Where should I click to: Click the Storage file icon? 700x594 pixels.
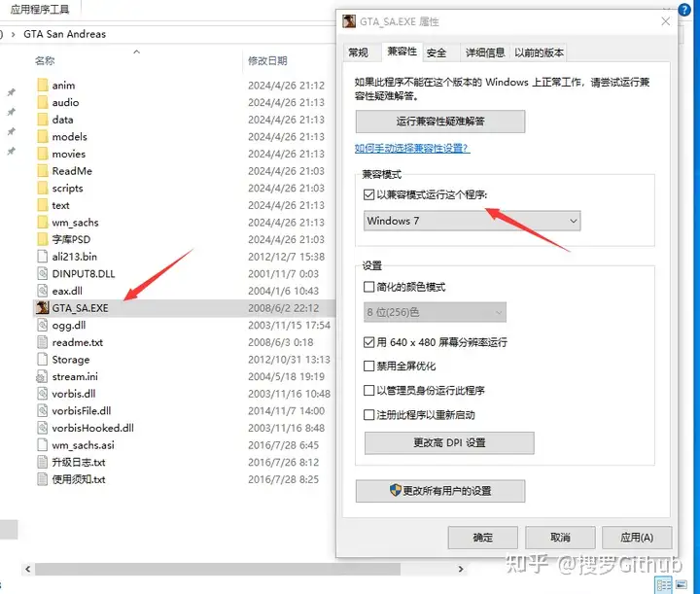coord(43,360)
